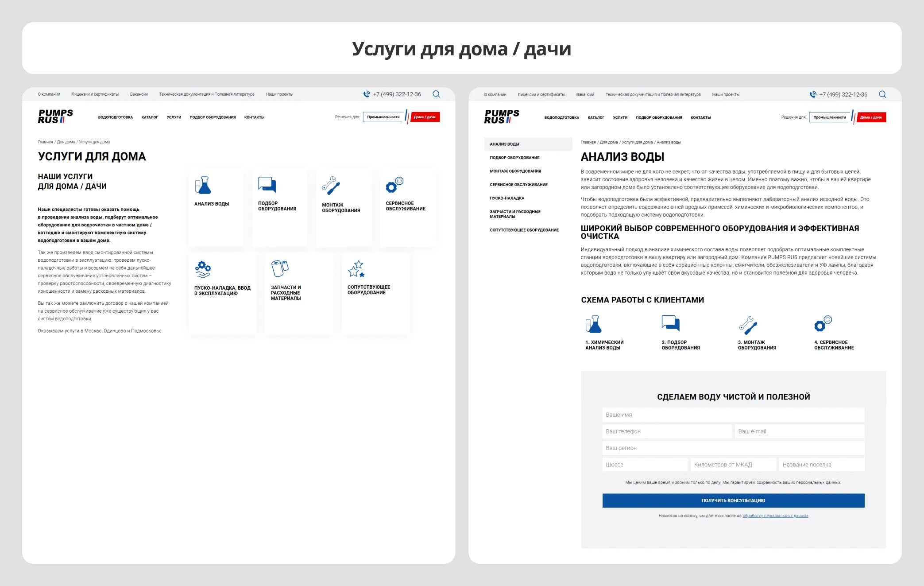Open the water analysis flask icon card
Image resolution: width=924 pixels, height=586 pixels.
(203, 185)
